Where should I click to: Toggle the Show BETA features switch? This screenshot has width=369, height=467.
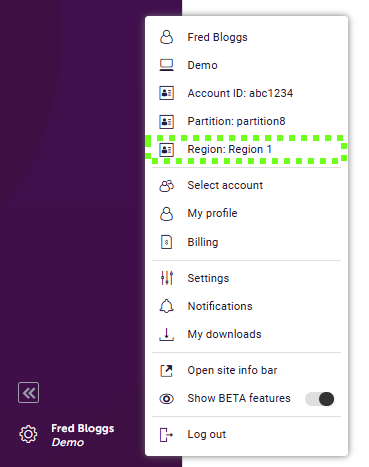click(x=320, y=399)
